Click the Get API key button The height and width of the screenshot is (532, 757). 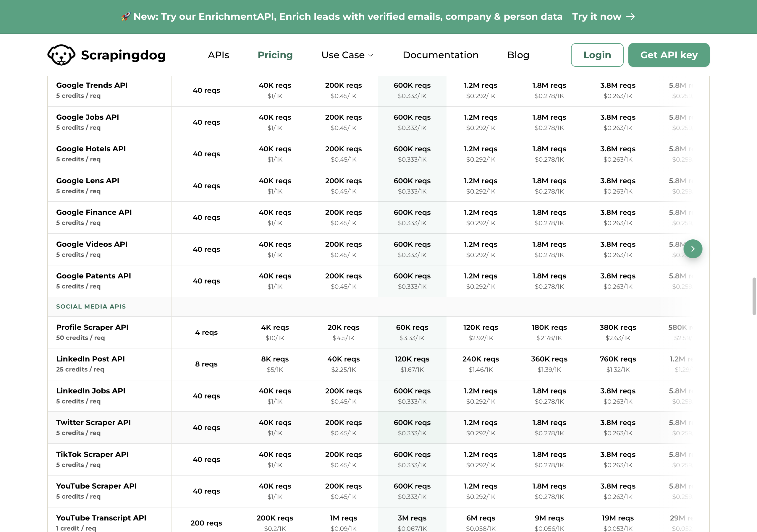pos(669,55)
